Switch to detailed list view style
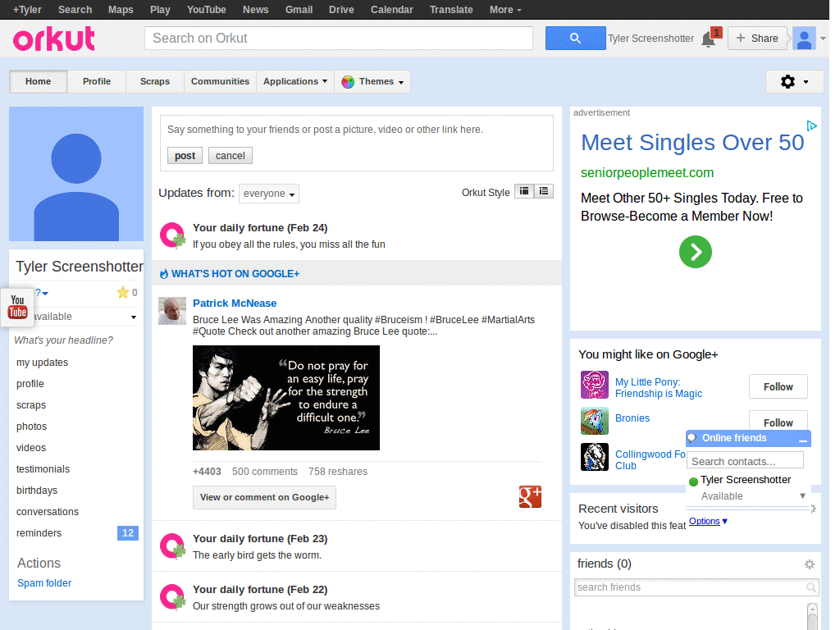The width and height of the screenshot is (840, 630). (x=544, y=191)
